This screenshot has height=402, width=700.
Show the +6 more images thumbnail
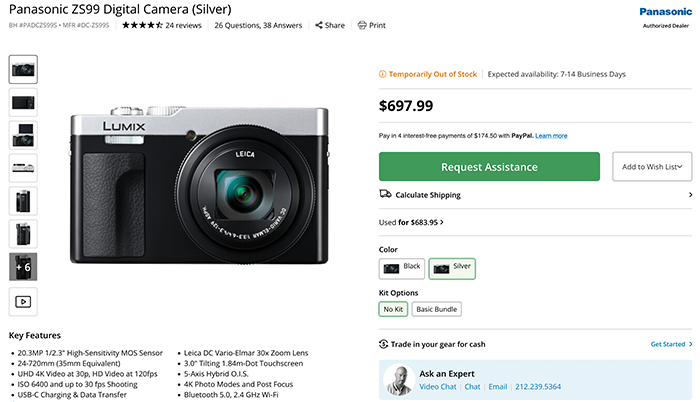tap(23, 266)
